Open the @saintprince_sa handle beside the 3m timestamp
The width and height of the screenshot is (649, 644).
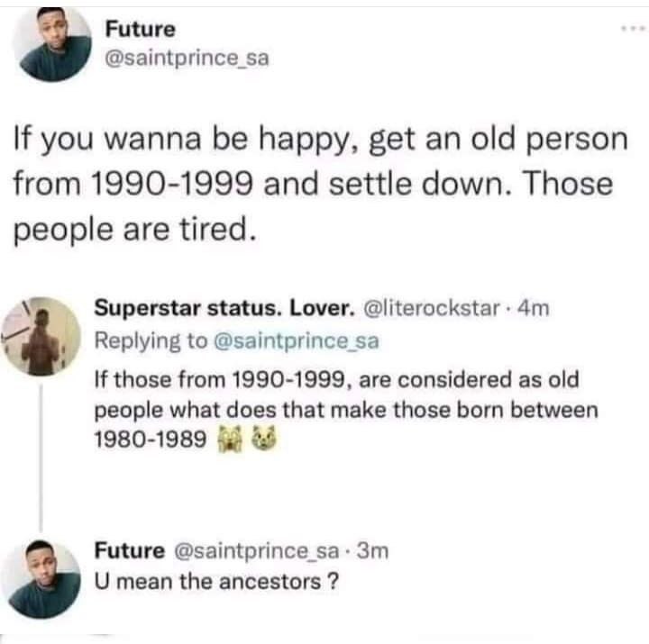coord(261,550)
